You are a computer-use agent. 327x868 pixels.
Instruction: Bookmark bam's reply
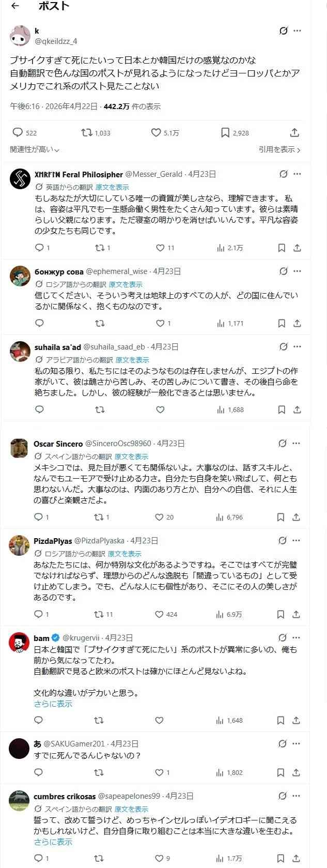pyautogui.click(x=281, y=720)
